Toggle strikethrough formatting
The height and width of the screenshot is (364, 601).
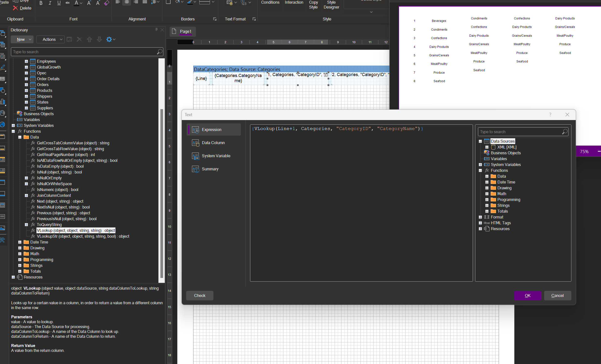(x=68, y=3)
